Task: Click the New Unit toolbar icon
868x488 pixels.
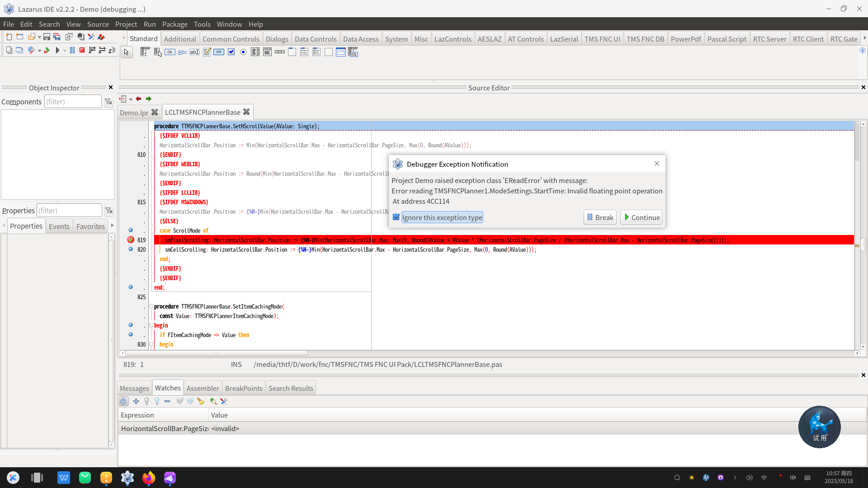Action: pos(9,37)
